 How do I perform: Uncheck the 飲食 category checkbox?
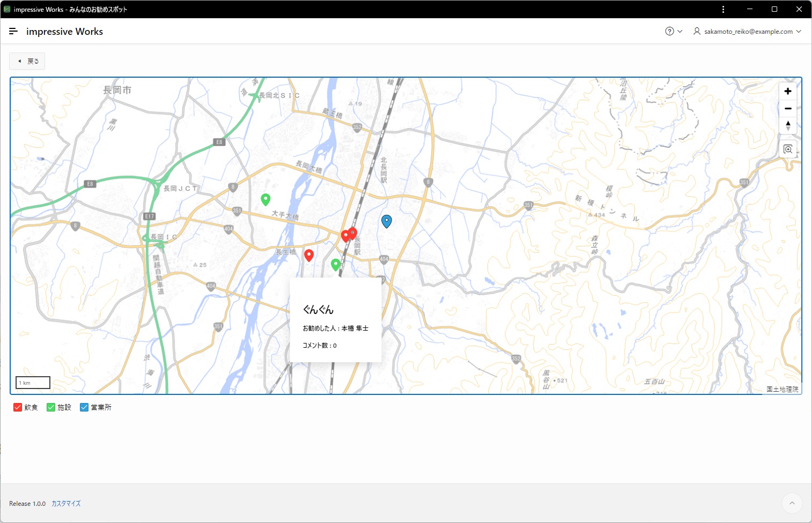(18, 407)
